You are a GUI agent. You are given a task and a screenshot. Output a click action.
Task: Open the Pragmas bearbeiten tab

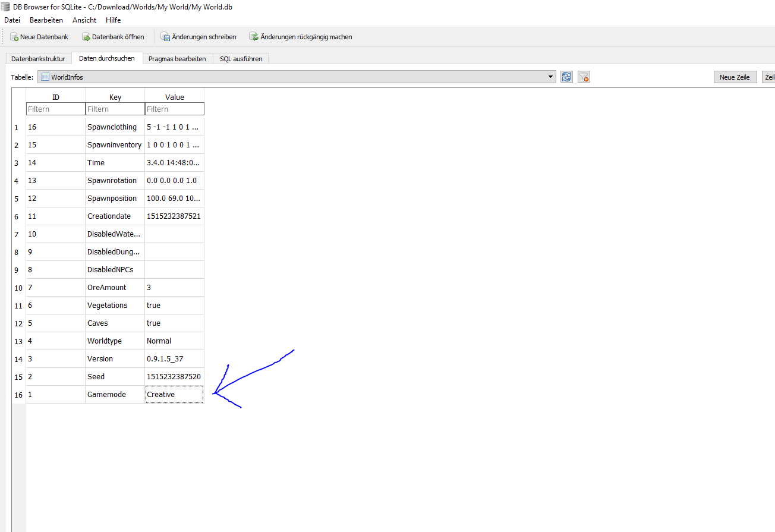click(x=177, y=59)
